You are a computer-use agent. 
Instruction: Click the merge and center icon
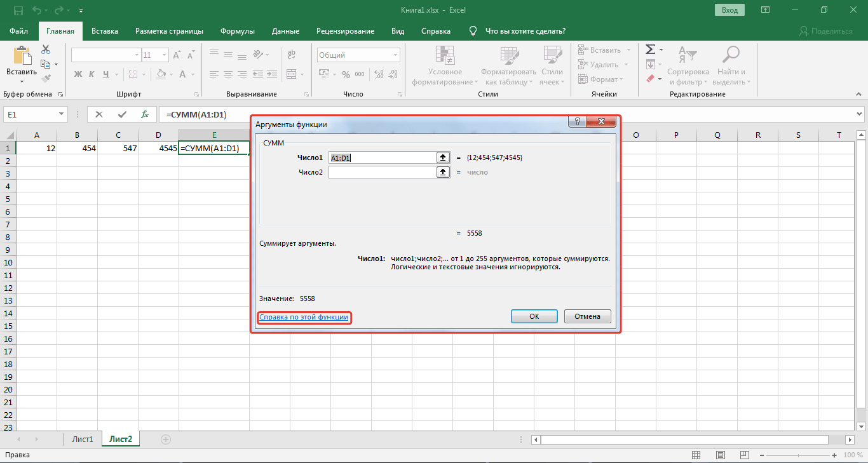tap(292, 74)
